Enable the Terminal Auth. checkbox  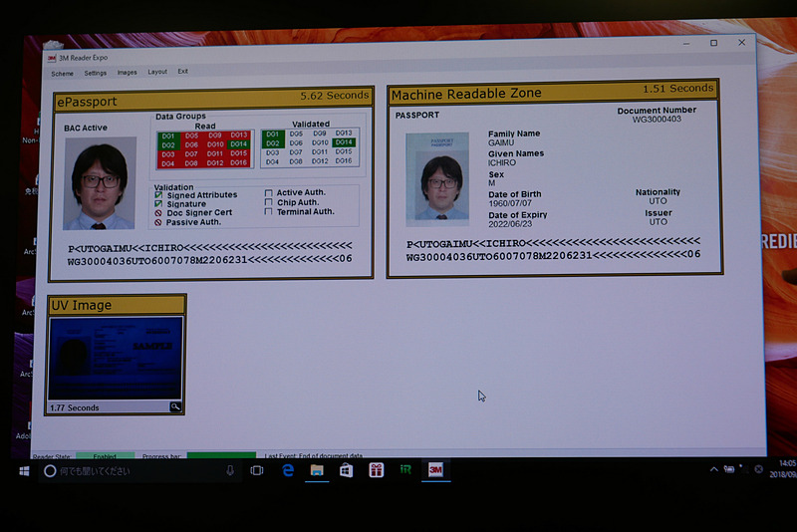[268, 211]
